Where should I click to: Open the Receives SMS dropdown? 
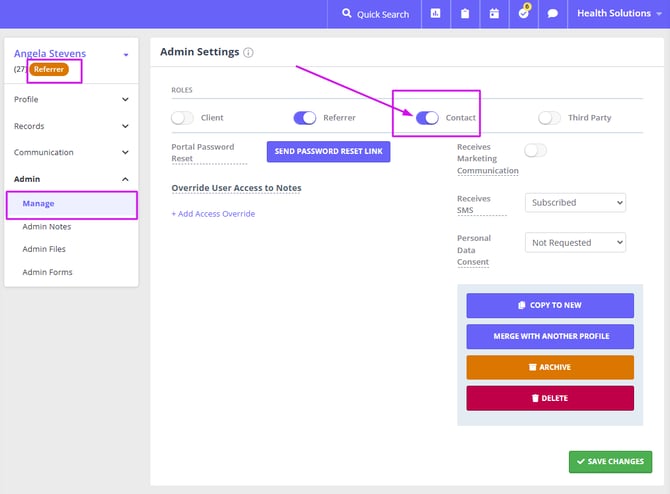coord(575,202)
